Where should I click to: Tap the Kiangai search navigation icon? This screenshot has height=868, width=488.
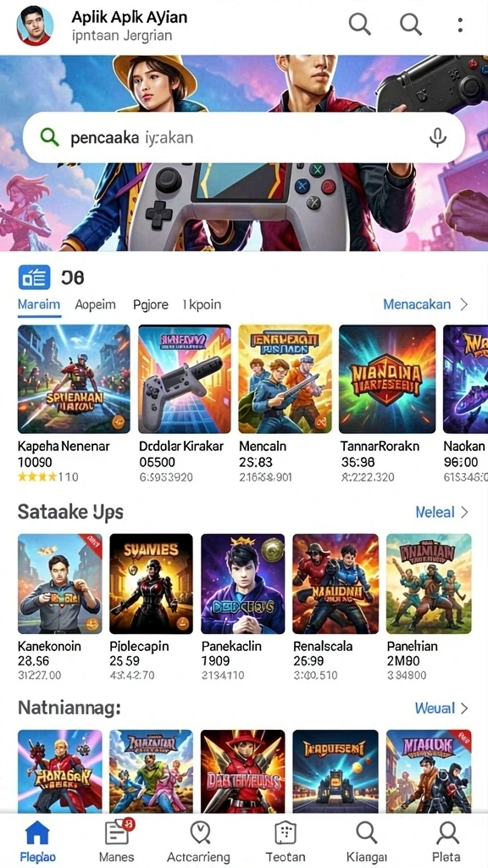[x=366, y=832]
